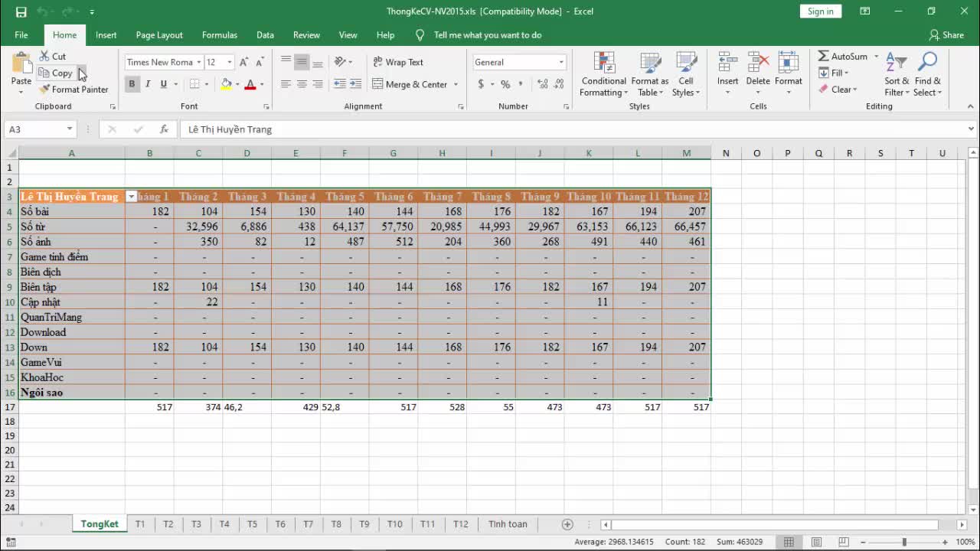980x551 pixels.
Task: Open Sort & Filter options
Action: click(897, 74)
